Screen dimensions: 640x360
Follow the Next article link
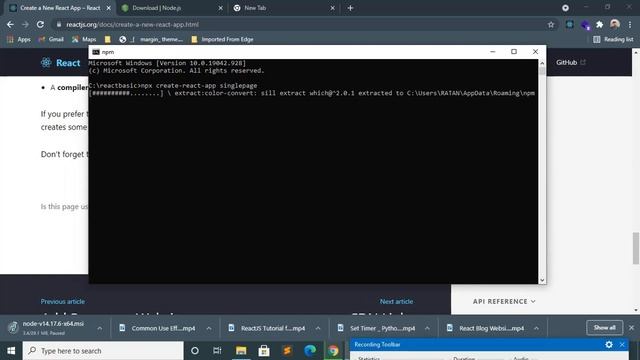coord(396,301)
